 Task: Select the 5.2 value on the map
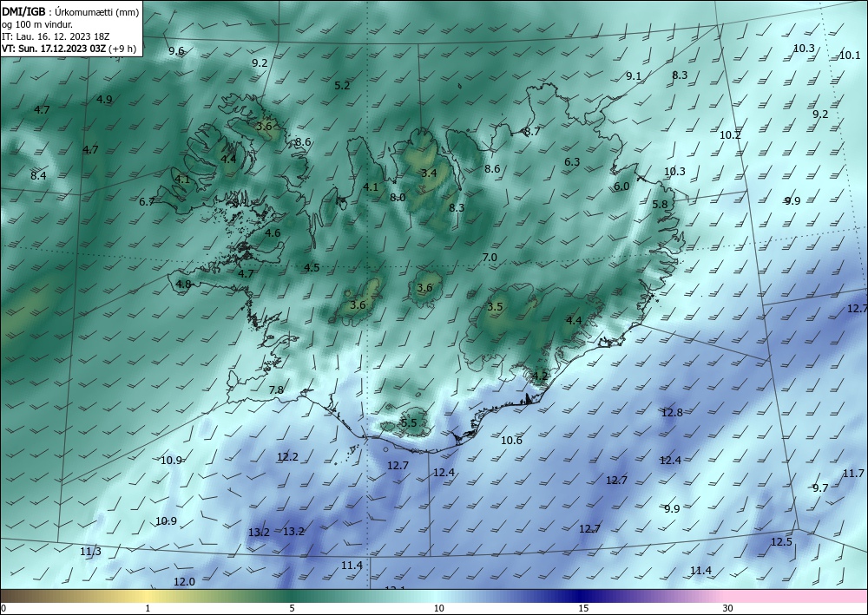click(343, 85)
